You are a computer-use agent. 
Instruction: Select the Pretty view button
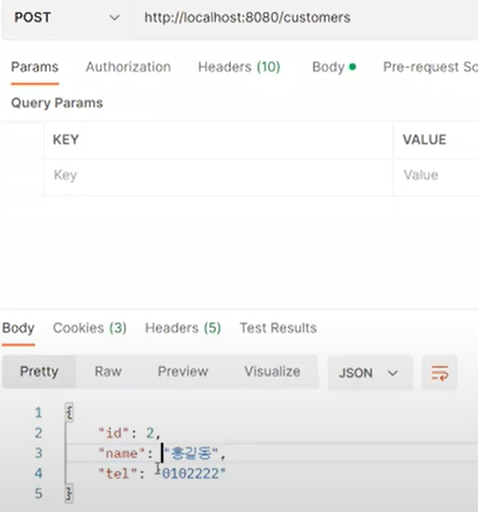tap(39, 371)
